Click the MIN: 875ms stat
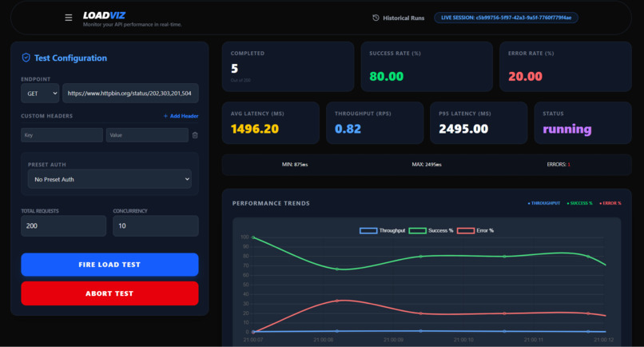644x347 pixels. coord(295,165)
